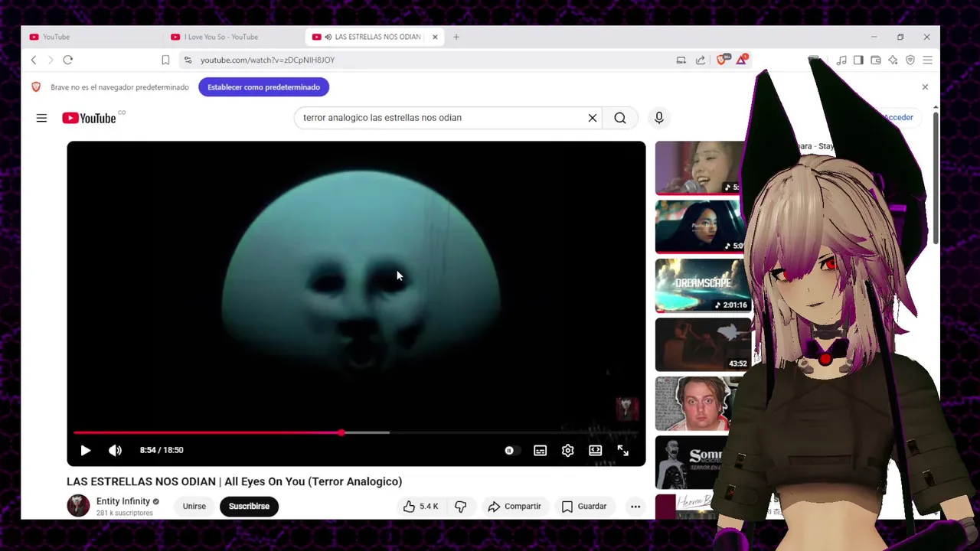Click the Guardar save button

584,506
